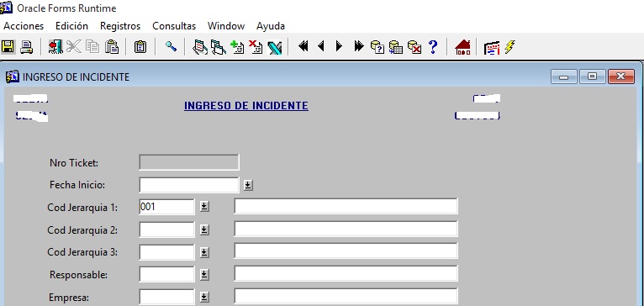Click the Fecha Inicio: label
The image size is (644, 306).
[77, 185]
